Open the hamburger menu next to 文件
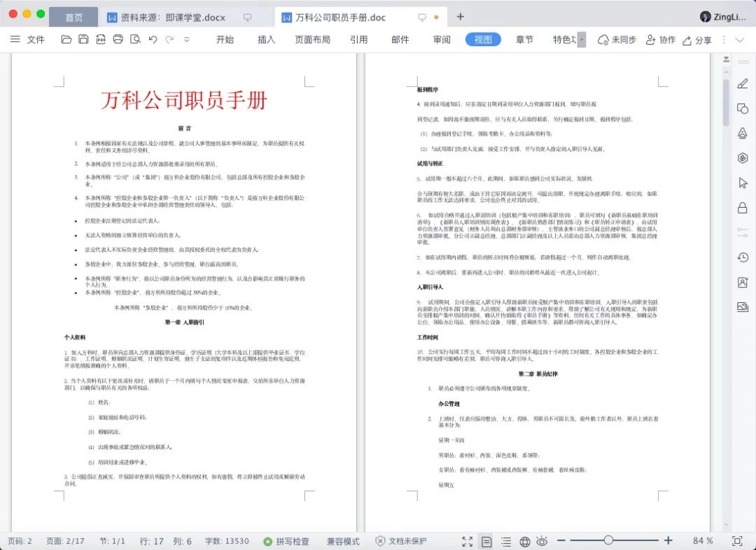This screenshot has height=550, width=756. point(15,39)
